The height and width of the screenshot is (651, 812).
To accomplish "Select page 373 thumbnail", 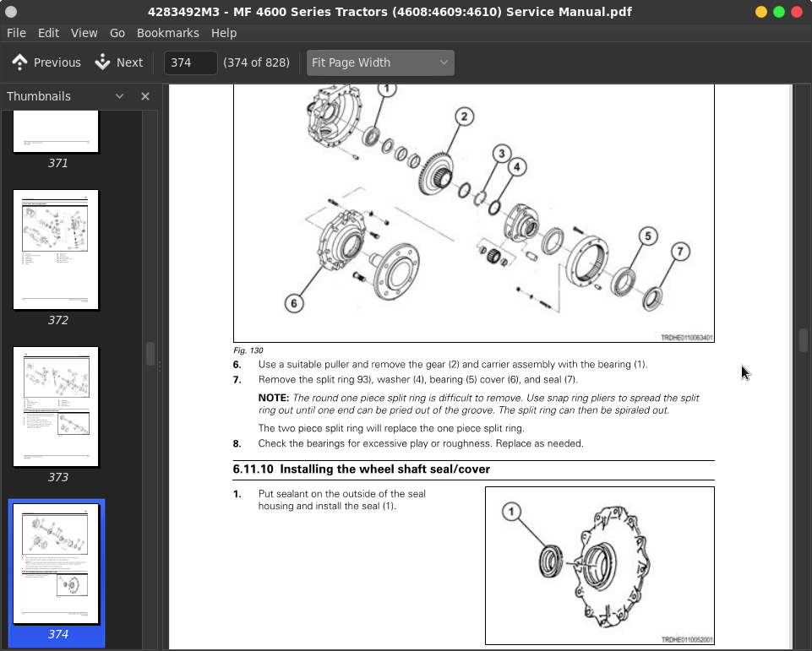I will click(x=56, y=407).
